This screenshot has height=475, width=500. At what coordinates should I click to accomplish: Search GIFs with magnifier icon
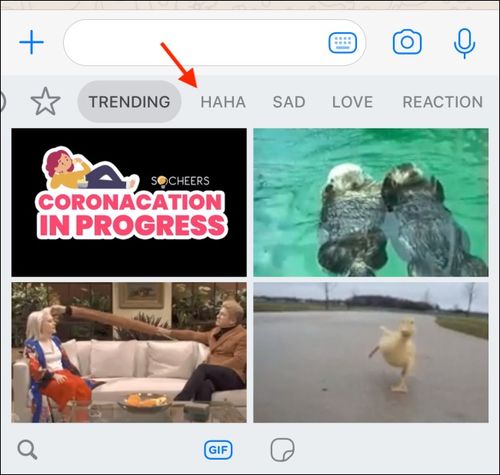(x=27, y=450)
